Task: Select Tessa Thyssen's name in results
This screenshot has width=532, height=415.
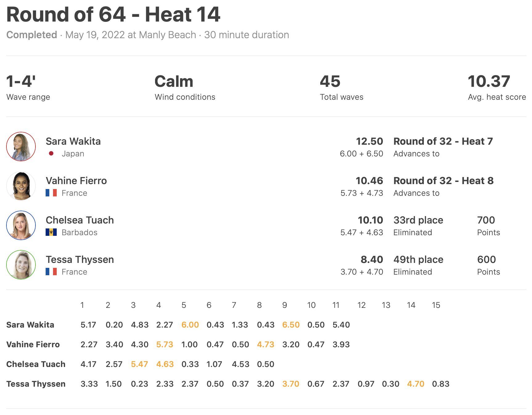Action: point(80,260)
